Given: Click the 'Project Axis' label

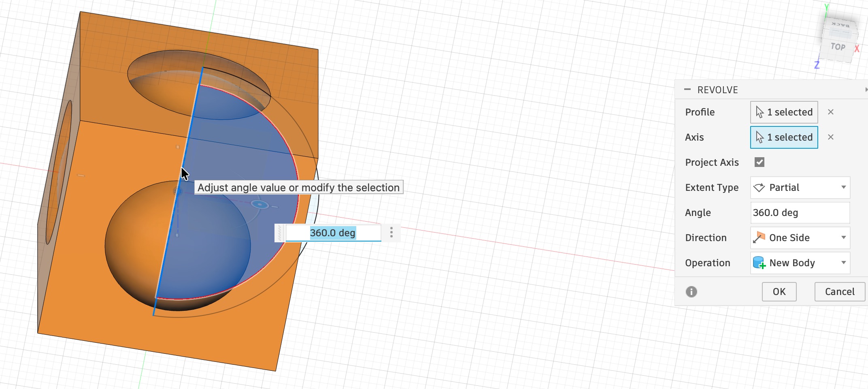Looking at the screenshot, I should point(712,162).
